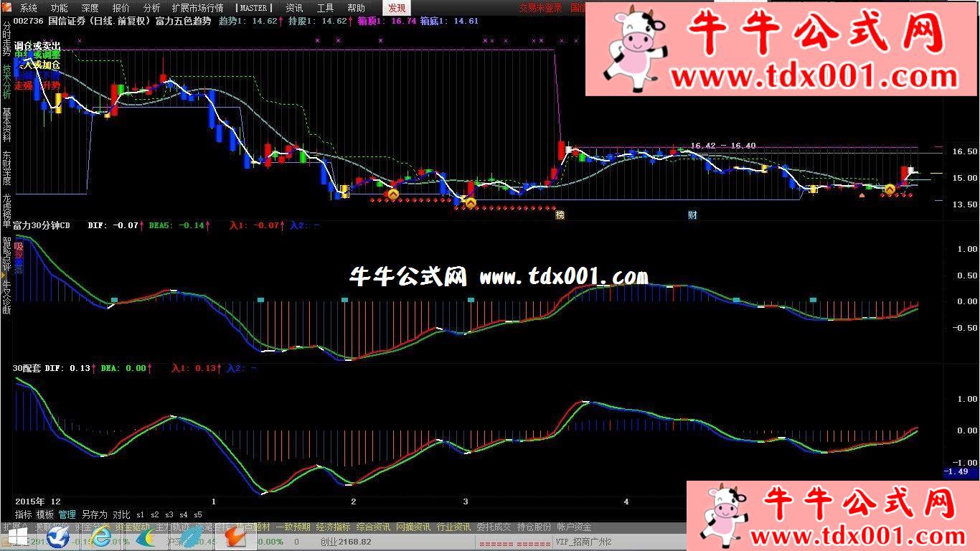
Task: Open the blue feather app in taskbar
Action: coord(189,537)
